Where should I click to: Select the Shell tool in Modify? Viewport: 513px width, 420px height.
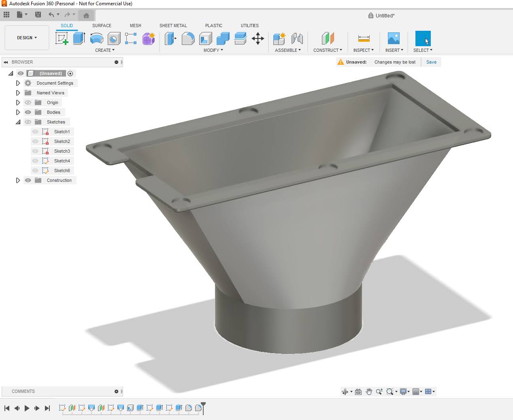(x=206, y=38)
